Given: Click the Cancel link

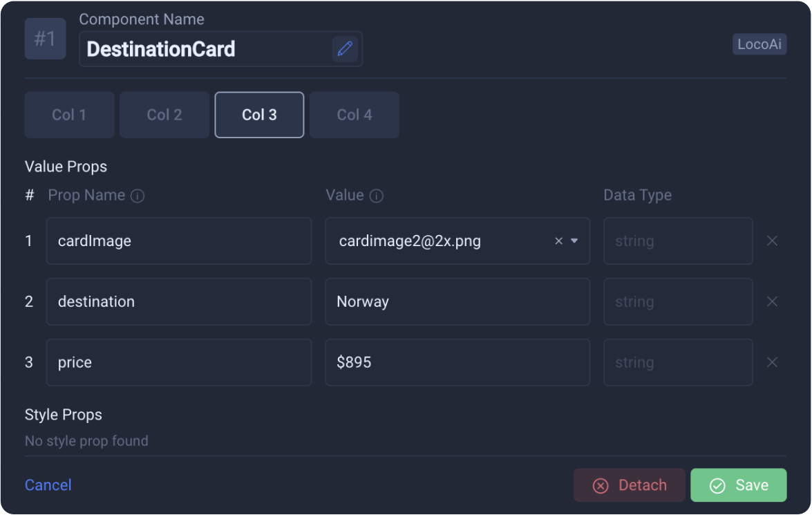Looking at the screenshot, I should pyautogui.click(x=48, y=485).
